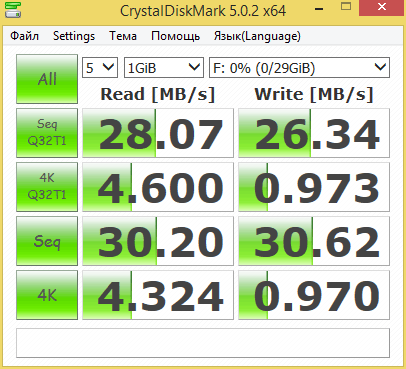The image size is (406, 369).
Task: Open the Язык(Language) menu
Action: (x=257, y=36)
